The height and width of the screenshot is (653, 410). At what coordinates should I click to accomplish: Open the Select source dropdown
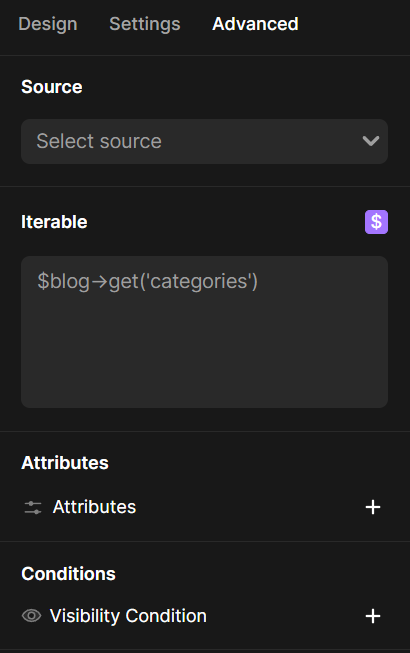pos(204,141)
